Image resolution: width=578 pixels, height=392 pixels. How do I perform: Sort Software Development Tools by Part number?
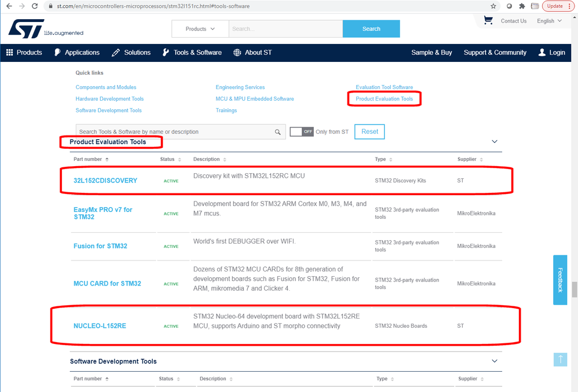click(x=91, y=379)
